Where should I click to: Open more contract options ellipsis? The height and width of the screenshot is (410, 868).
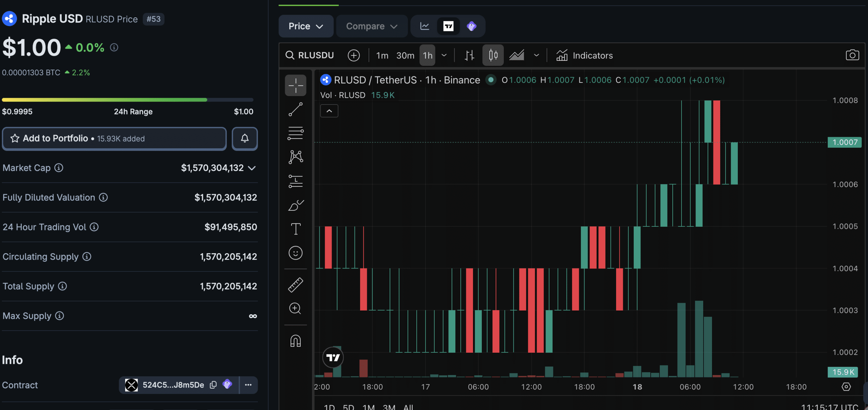pos(248,385)
